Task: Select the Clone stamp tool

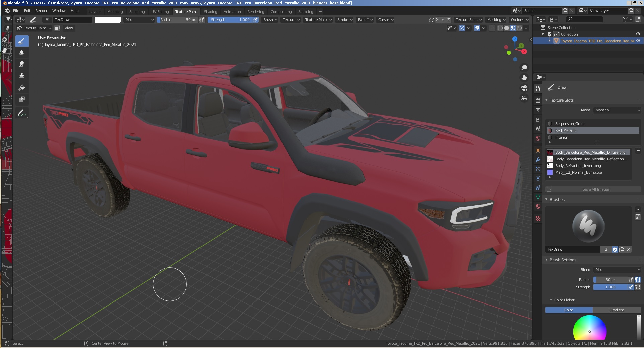Action: pyautogui.click(x=22, y=76)
